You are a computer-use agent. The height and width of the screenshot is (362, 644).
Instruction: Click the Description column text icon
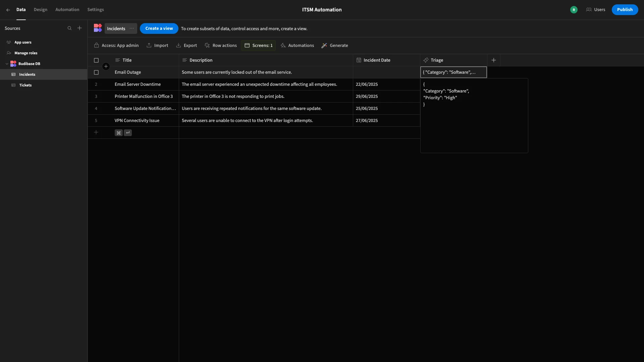tap(184, 60)
